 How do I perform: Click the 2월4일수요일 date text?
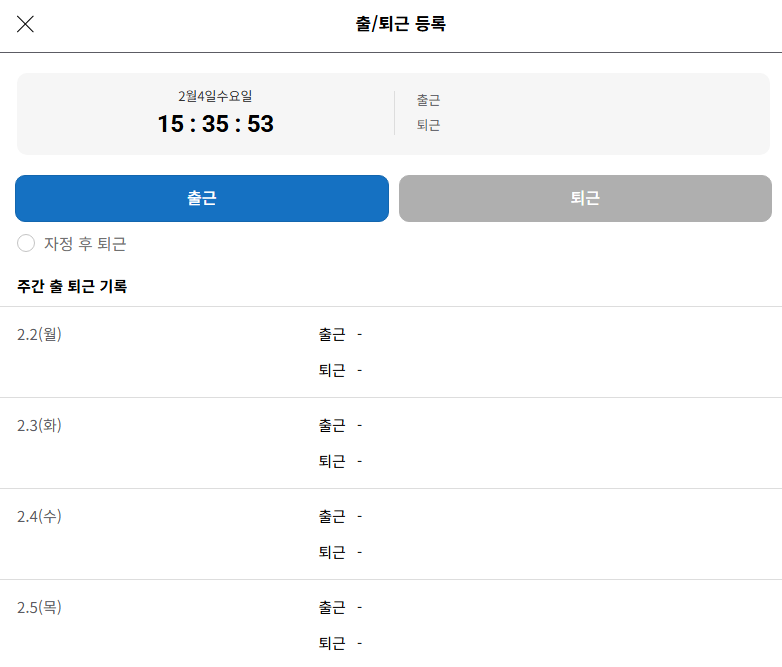[215, 96]
